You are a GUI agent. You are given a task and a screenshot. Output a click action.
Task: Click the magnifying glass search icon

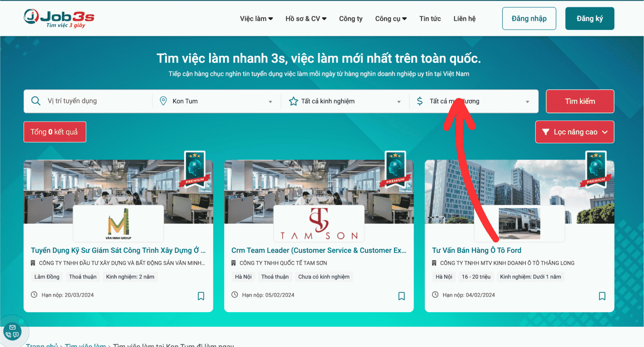point(35,101)
